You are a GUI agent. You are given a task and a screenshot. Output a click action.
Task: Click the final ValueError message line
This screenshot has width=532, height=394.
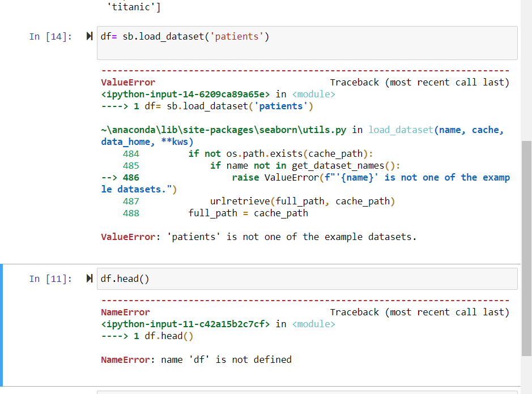point(258,237)
